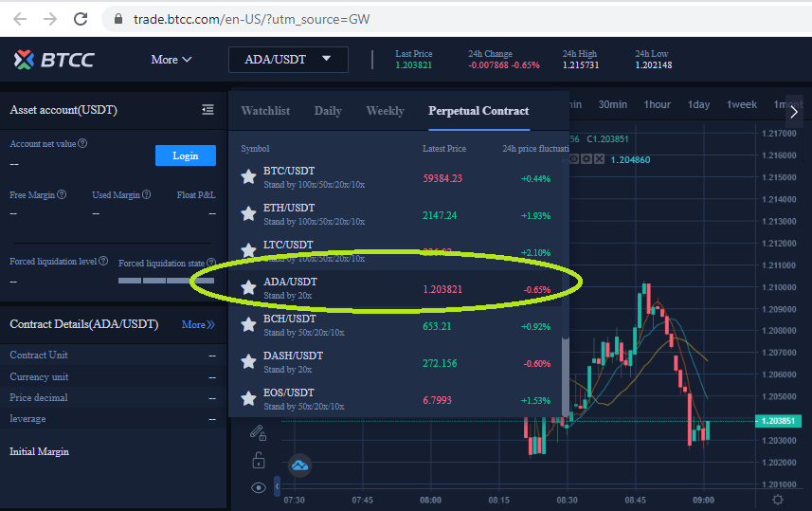Image resolution: width=812 pixels, height=511 pixels.
Task: Click the browser back arrow
Action: [x=20, y=19]
